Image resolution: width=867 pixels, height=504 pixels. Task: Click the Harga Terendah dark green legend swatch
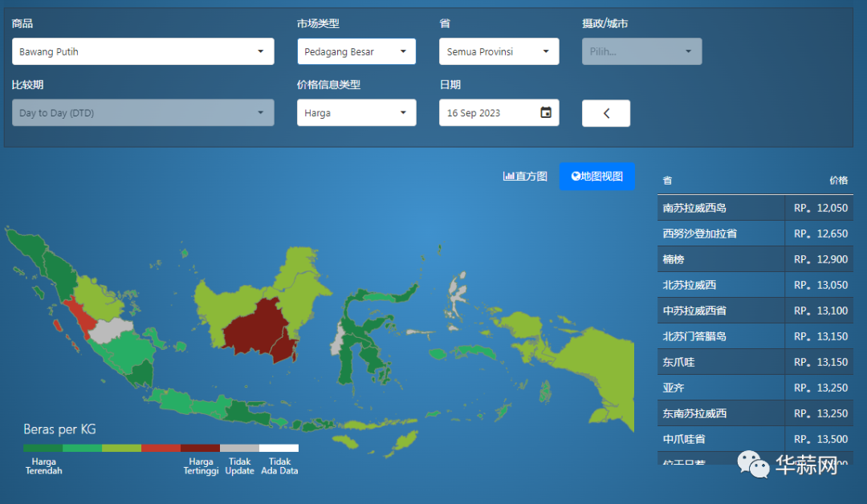click(43, 448)
